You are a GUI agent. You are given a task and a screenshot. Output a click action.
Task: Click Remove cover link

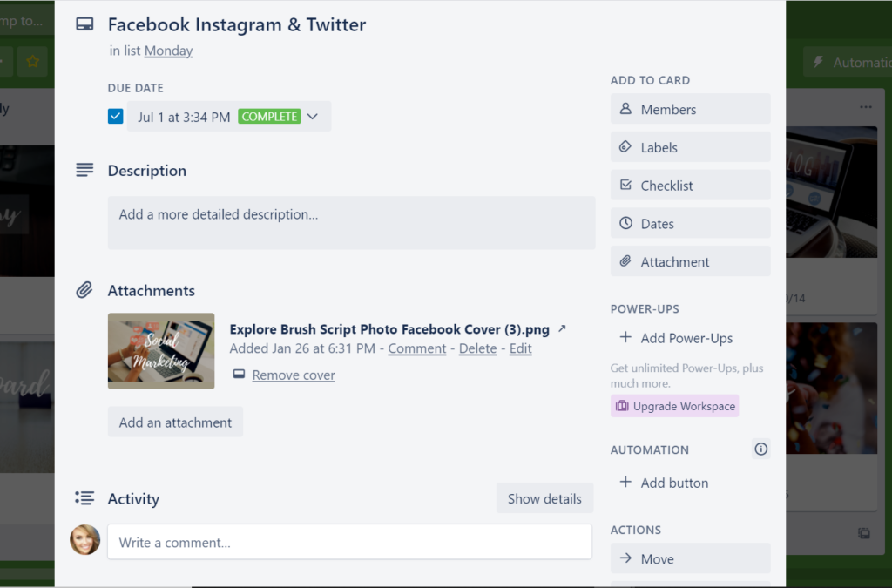coord(294,375)
